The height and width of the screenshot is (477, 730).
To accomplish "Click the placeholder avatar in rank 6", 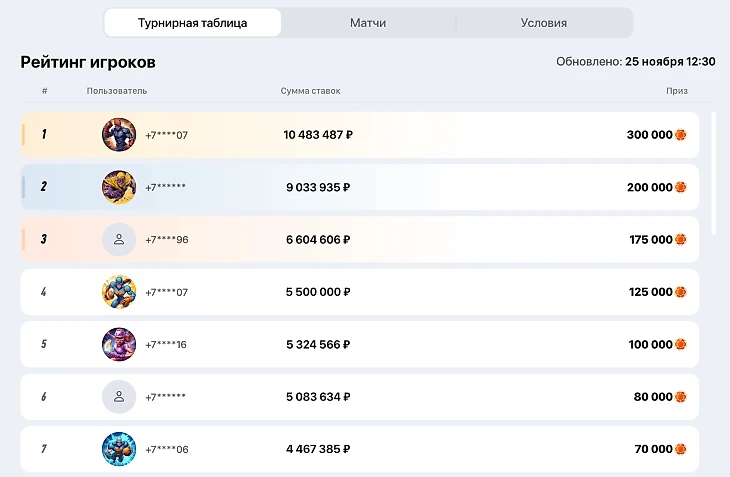I will tap(119, 397).
